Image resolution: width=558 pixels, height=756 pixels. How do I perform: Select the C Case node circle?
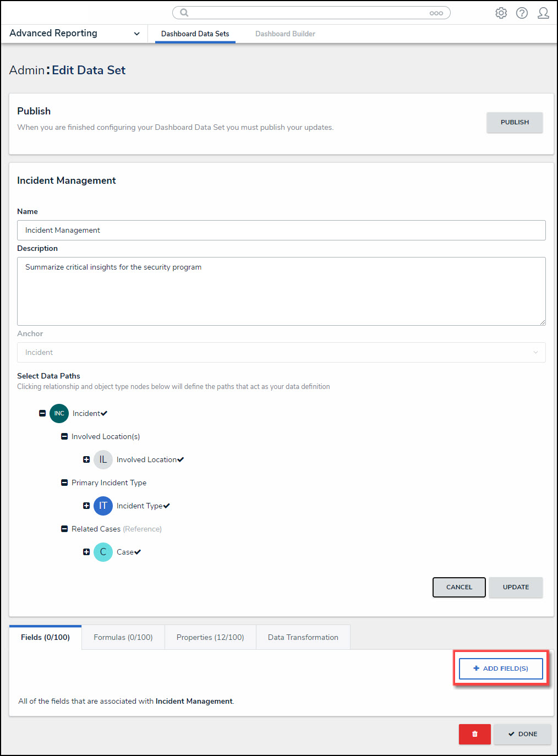coord(103,552)
